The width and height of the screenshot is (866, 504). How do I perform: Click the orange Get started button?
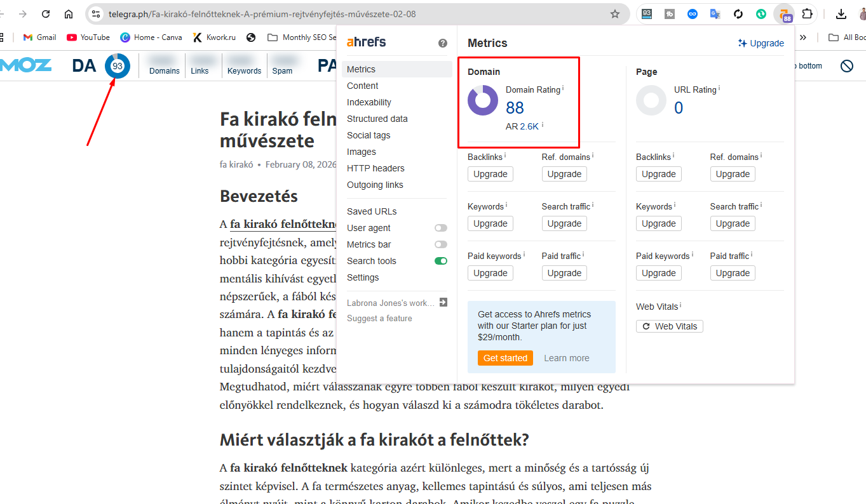[505, 358]
